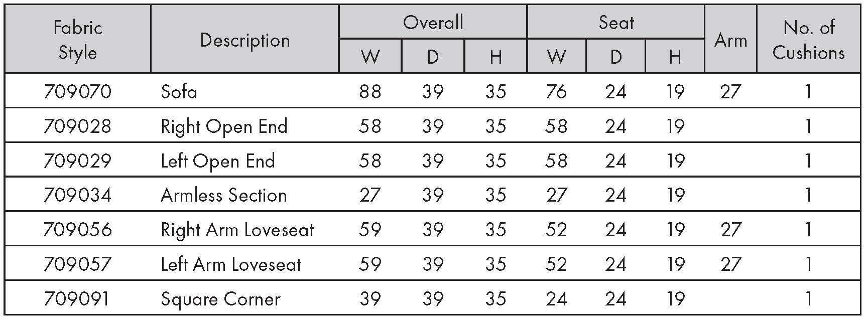This screenshot has height=319, width=868.
Task: Select the Overall group header
Action: pyautogui.click(x=433, y=23)
